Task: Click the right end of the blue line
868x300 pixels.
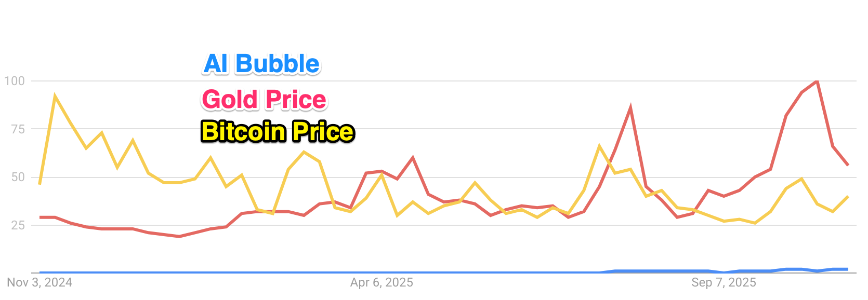Action: pyautogui.click(x=847, y=269)
